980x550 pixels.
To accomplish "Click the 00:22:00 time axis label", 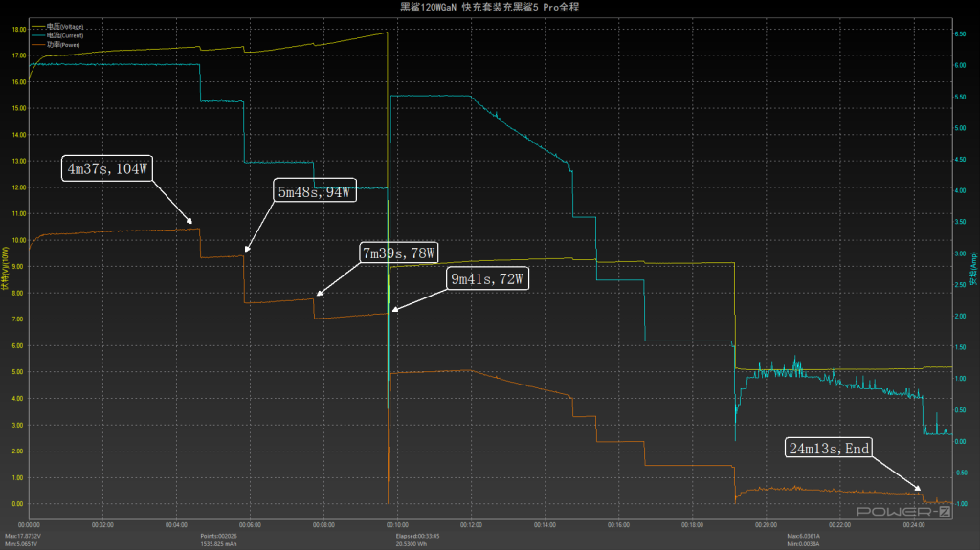I will click(840, 525).
